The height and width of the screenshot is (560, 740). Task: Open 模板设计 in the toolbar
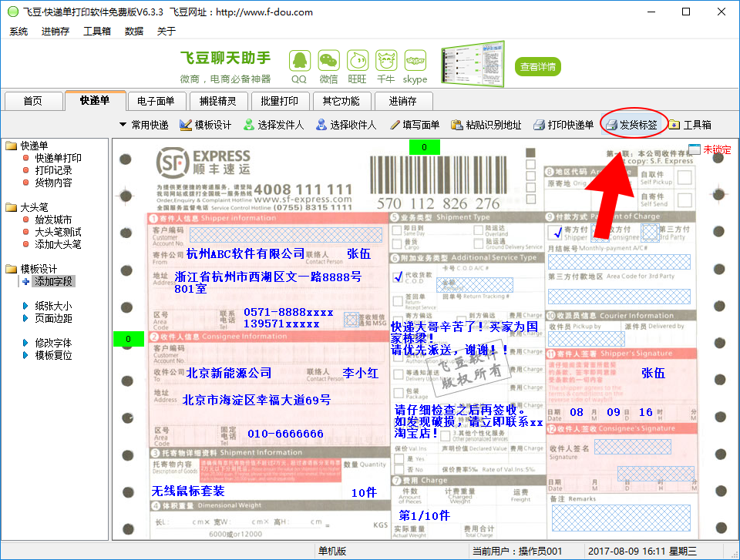(x=206, y=125)
